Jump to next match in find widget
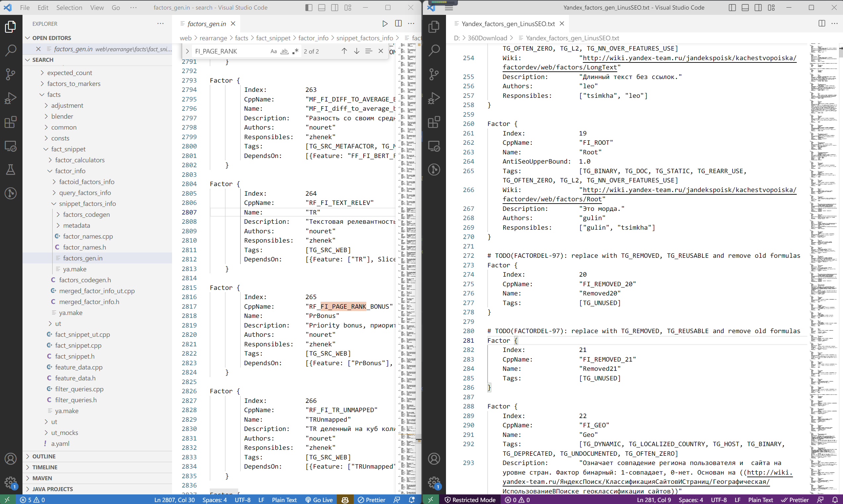Image resolution: width=843 pixels, height=504 pixels. tap(357, 51)
